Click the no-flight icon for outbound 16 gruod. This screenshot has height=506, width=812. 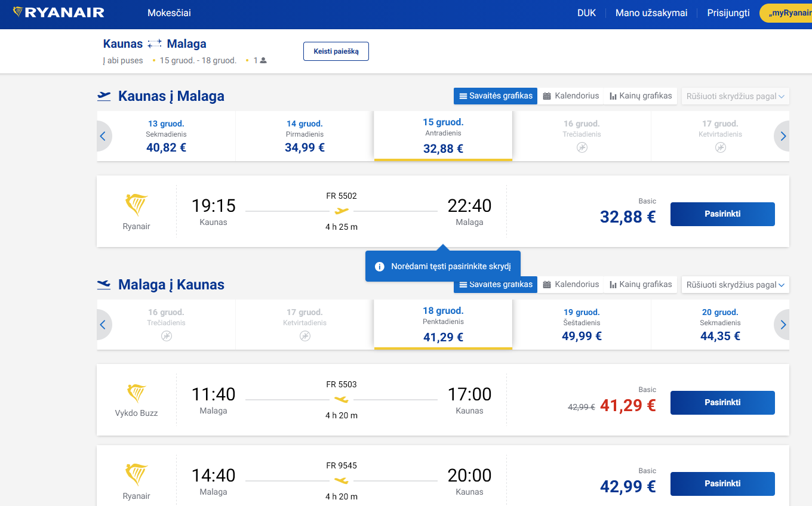point(582,147)
